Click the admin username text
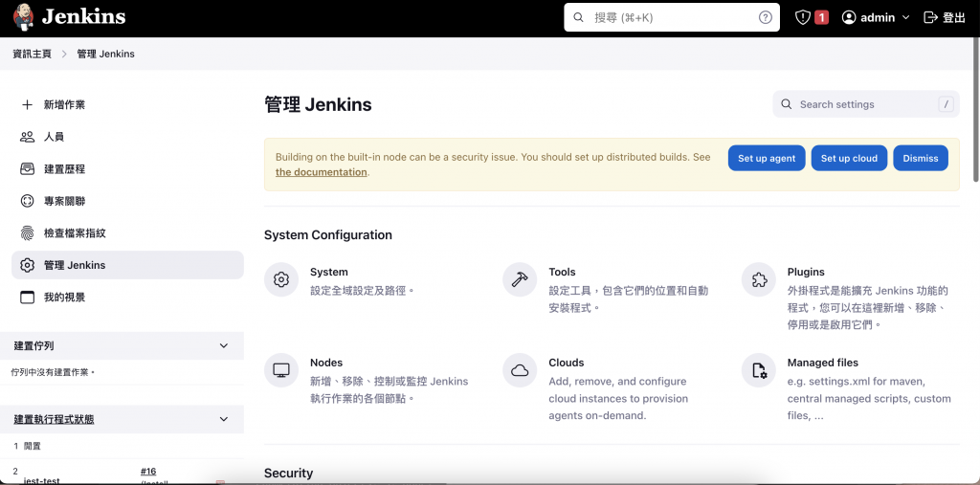Viewport: 980px width, 485px height. pos(878,17)
